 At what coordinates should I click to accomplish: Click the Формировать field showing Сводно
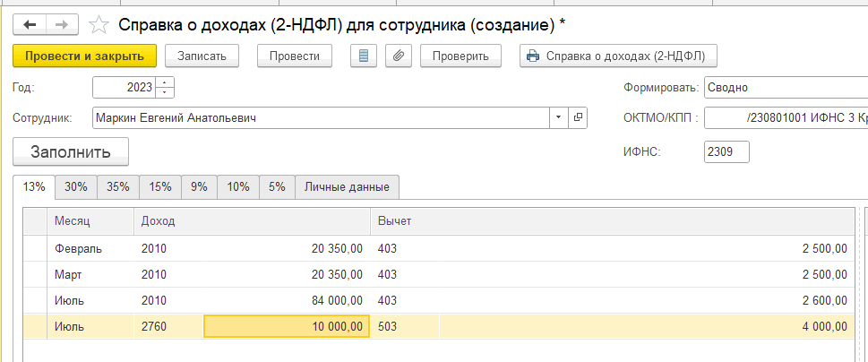785,88
